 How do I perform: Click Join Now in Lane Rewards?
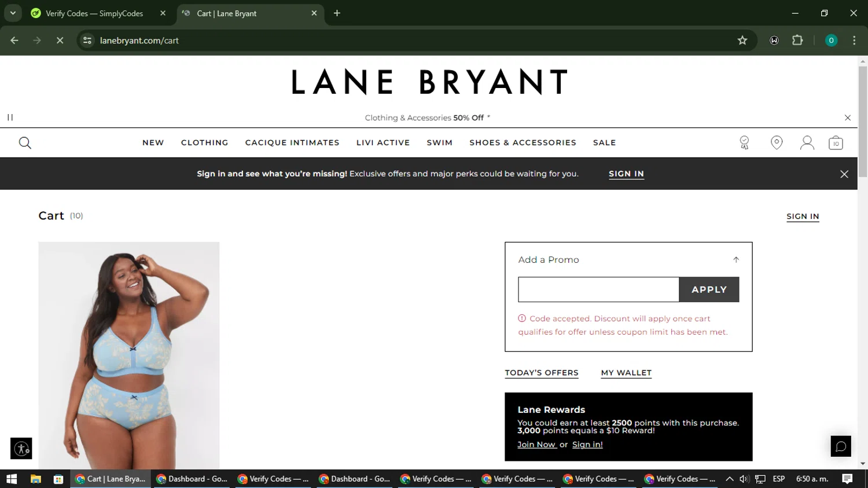536,445
